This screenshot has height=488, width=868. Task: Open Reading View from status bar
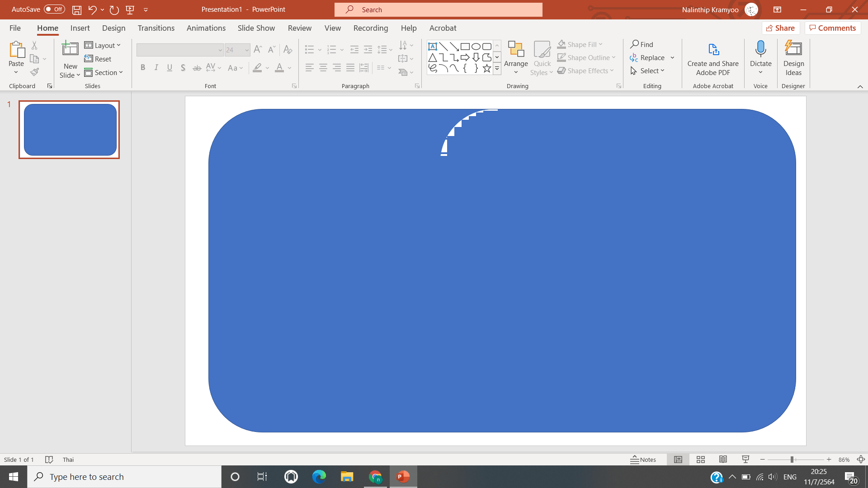click(x=723, y=460)
